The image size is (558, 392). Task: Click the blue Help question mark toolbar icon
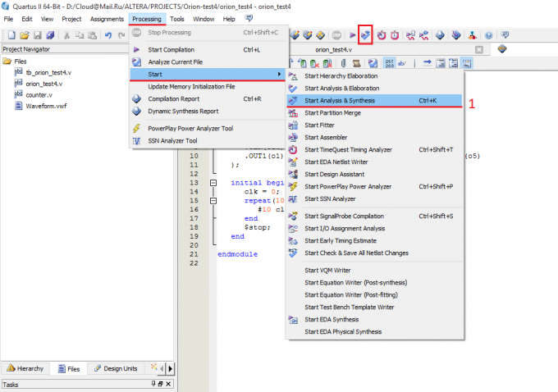488,35
